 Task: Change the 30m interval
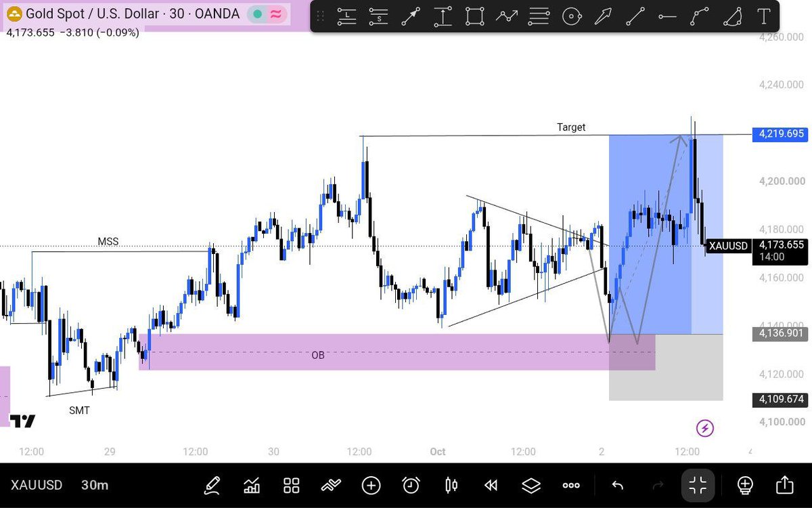95,485
